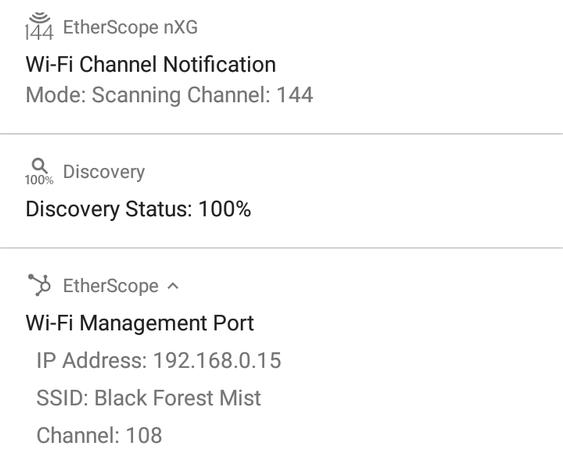The height and width of the screenshot is (462, 563).
Task: Open the Wi-Fi Management Port notification
Action: click(x=140, y=323)
